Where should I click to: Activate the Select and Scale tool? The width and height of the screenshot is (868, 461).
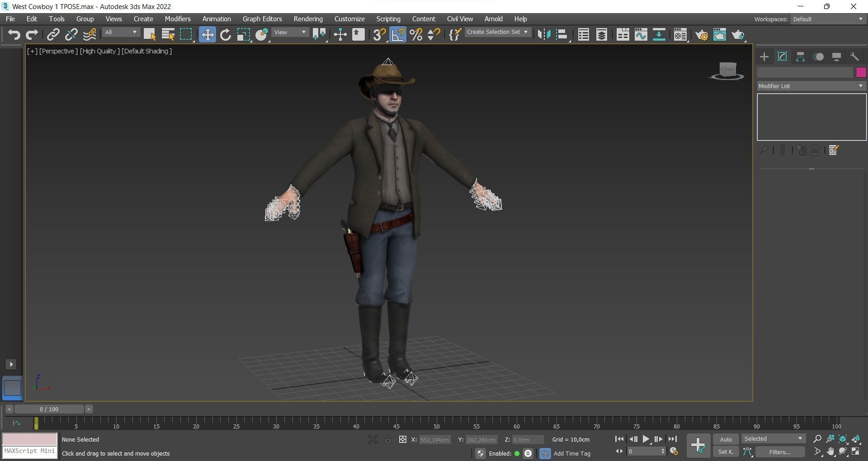coord(243,35)
